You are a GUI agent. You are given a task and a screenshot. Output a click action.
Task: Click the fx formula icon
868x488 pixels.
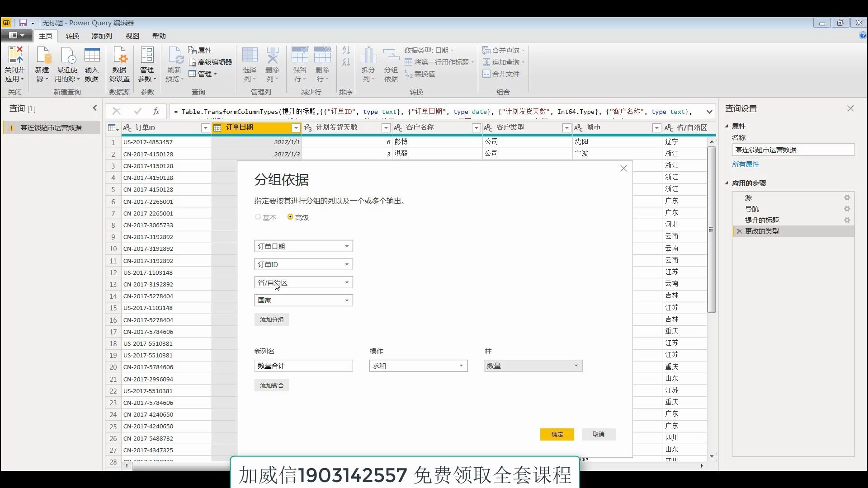[x=156, y=111]
